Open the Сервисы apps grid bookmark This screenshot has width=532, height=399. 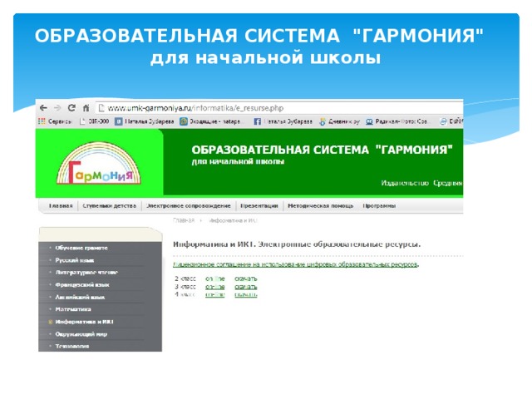coord(56,121)
